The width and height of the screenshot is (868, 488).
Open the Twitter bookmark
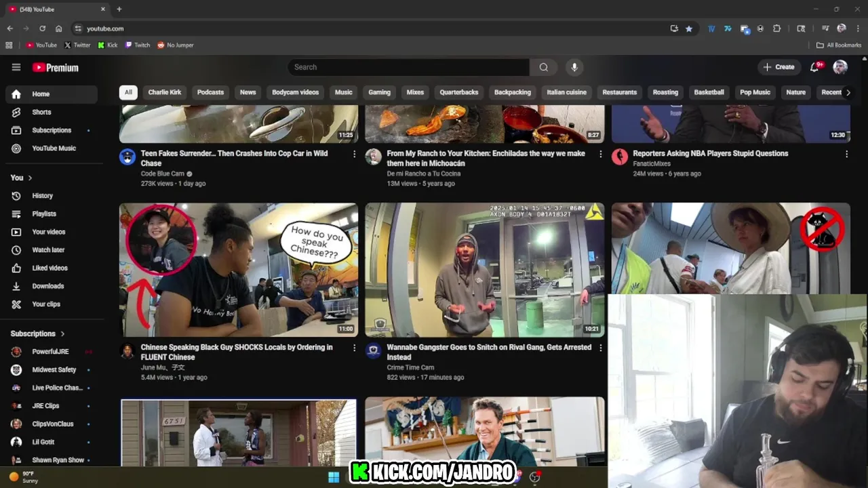(x=77, y=45)
